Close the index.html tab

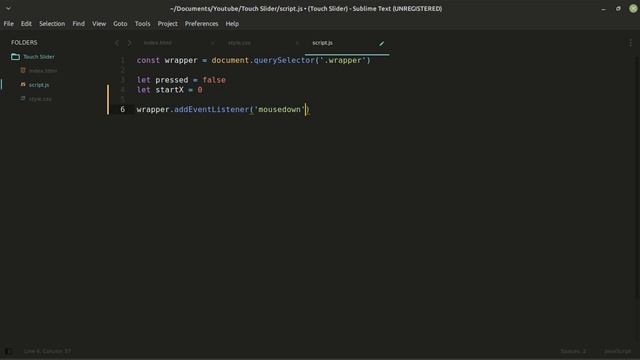(x=213, y=43)
